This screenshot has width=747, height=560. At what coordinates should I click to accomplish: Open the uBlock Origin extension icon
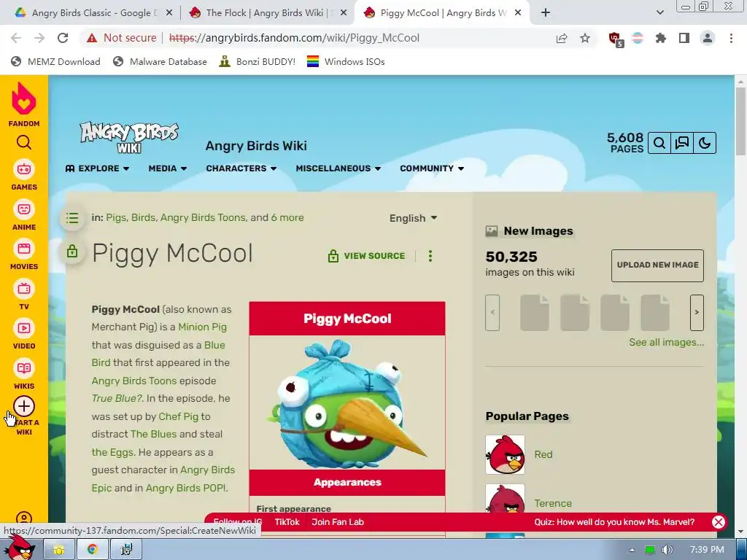pyautogui.click(x=616, y=39)
